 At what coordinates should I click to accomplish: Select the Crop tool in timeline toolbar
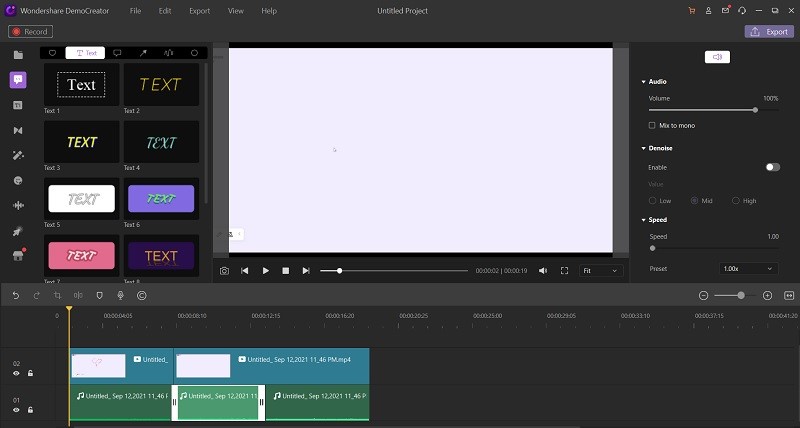57,295
